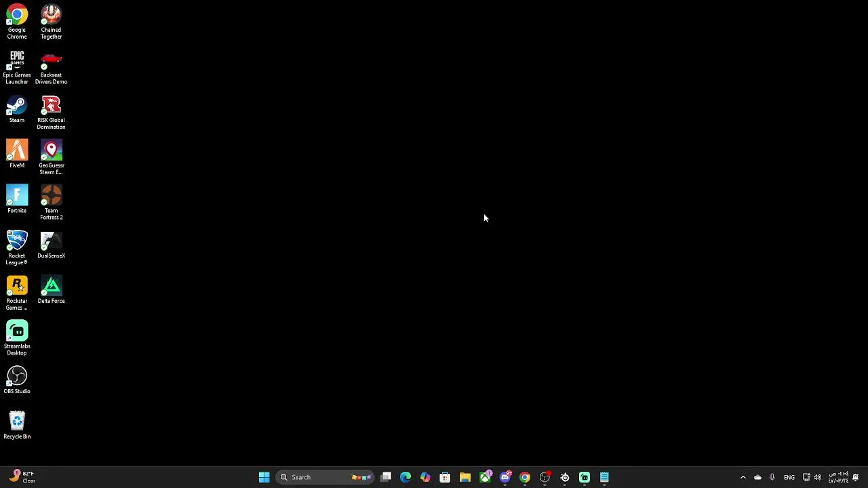Open the Windows Start menu
This screenshot has width=868, height=488.
click(264, 477)
